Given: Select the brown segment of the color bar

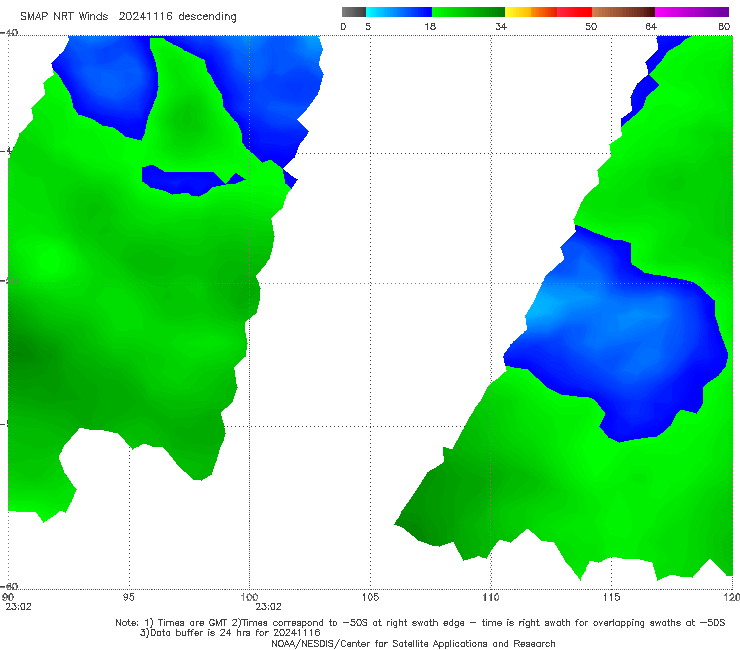Looking at the screenshot, I should [x=623, y=12].
